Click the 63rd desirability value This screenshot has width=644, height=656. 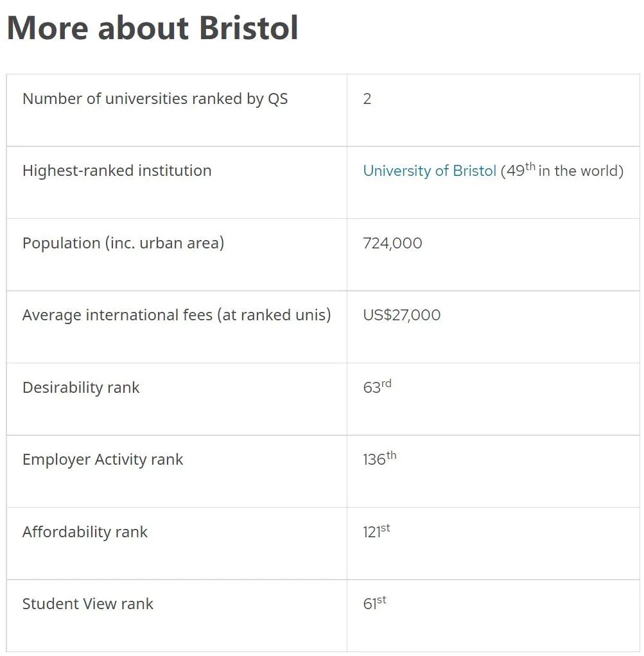[377, 386]
